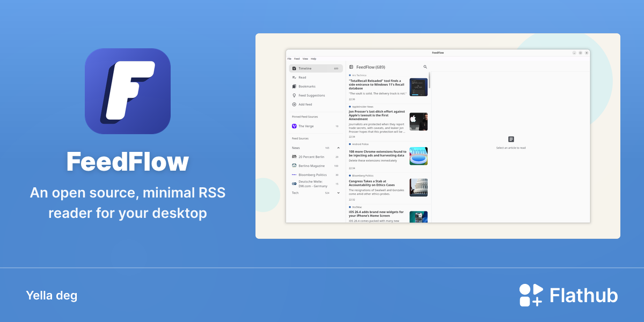Close the FeedFlow window
This screenshot has width=644, height=322.
click(587, 53)
